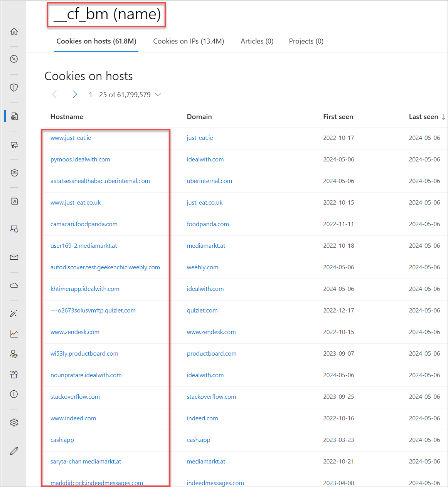Viewport: 448px width, 487px height.
Task: Open the Settings gear sidebar icon
Action: pyautogui.click(x=14, y=423)
